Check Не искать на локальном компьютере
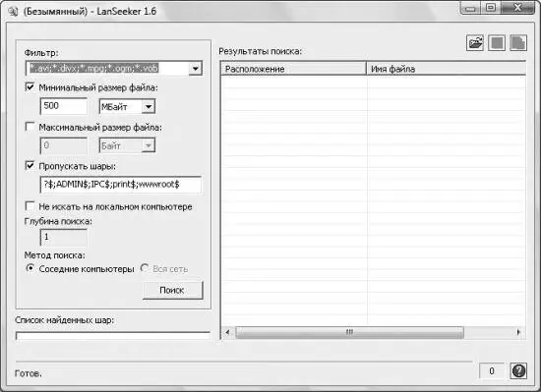541x392 pixels. point(30,206)
